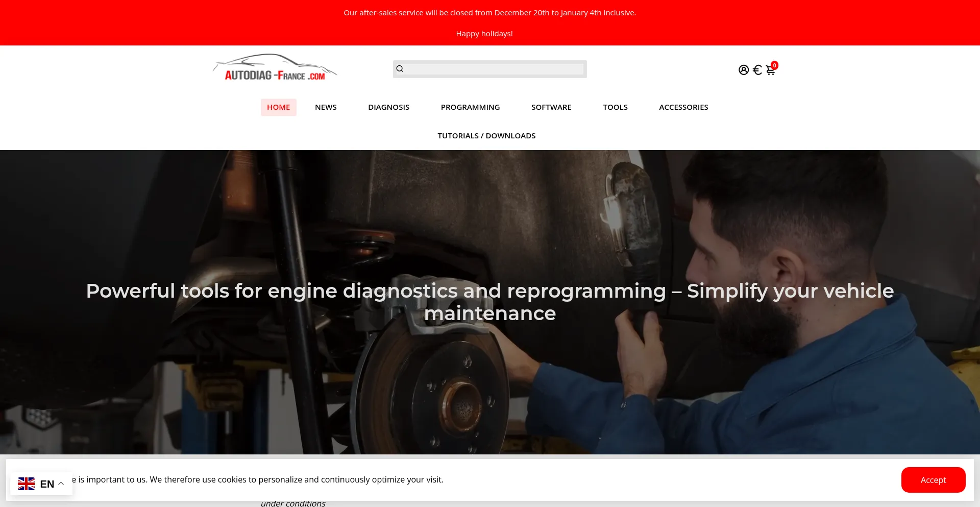Open the TUTORIALS / DOWNLOADS menu item
Image resolution: width=980 pixels, height=507 pixels.
(x=486, y=135)
